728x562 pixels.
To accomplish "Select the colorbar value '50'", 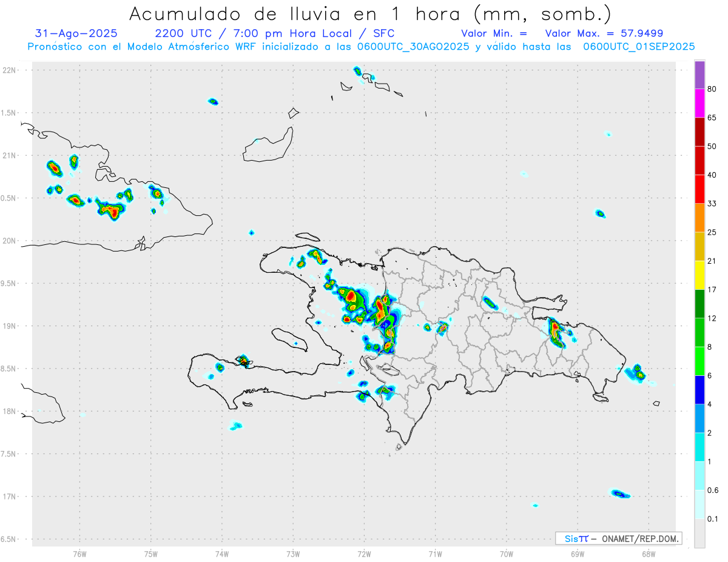I will pos(712,146).
